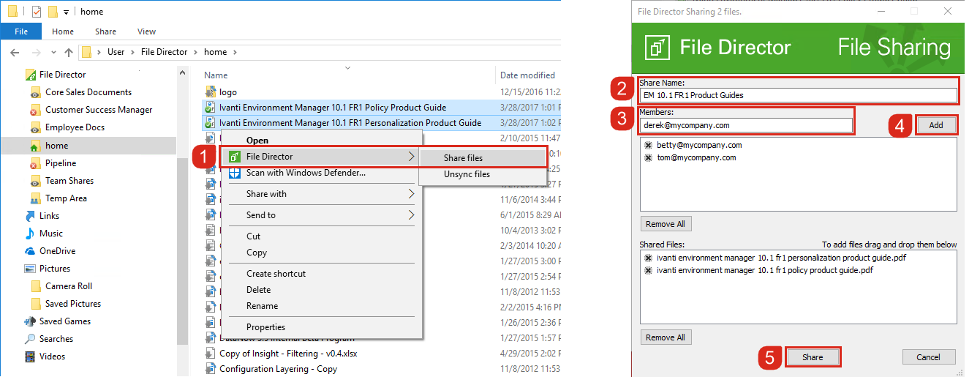Click into the Share Name field
The width and height of the screenshot is (980, 377).
(x=797, y=95)
